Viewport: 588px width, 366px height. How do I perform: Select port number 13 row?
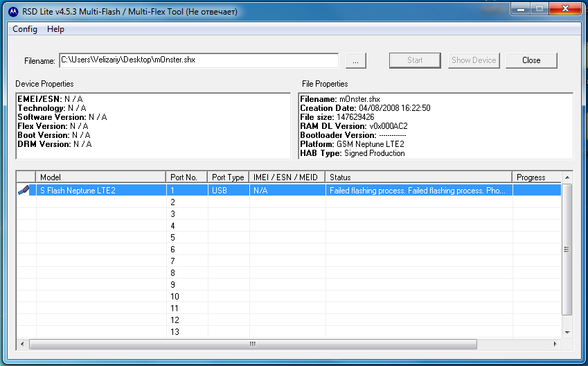[289, 332]
